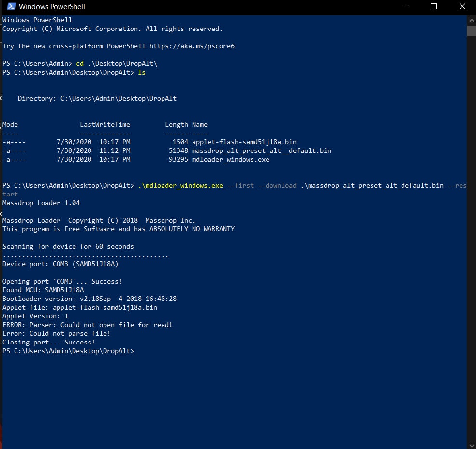Click massdrop_alt_preset_alt__default.bin in the listing
This screenshot has height=449, width=476.
261,151
